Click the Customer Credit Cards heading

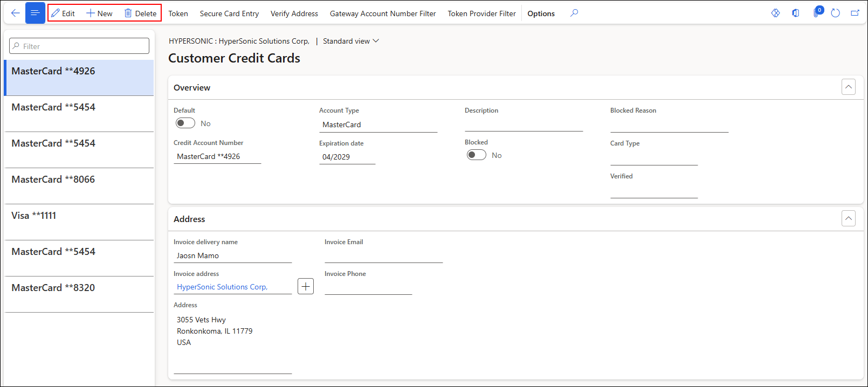click(234, 58)
